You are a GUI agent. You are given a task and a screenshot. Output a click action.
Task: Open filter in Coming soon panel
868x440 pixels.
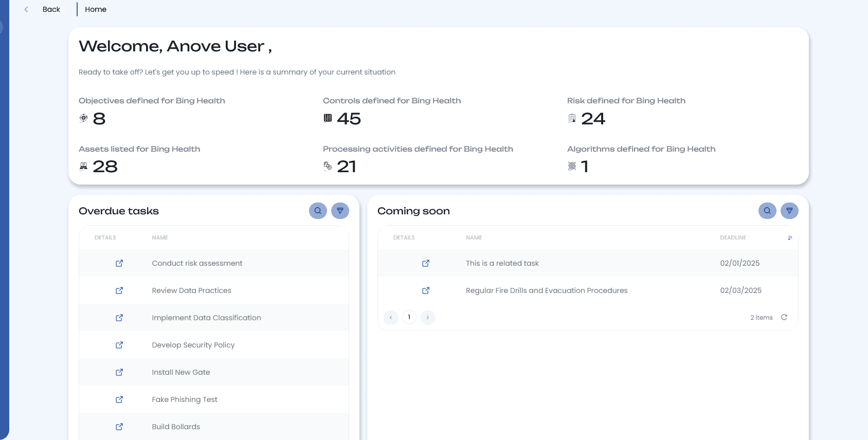[x=789, y=211]
